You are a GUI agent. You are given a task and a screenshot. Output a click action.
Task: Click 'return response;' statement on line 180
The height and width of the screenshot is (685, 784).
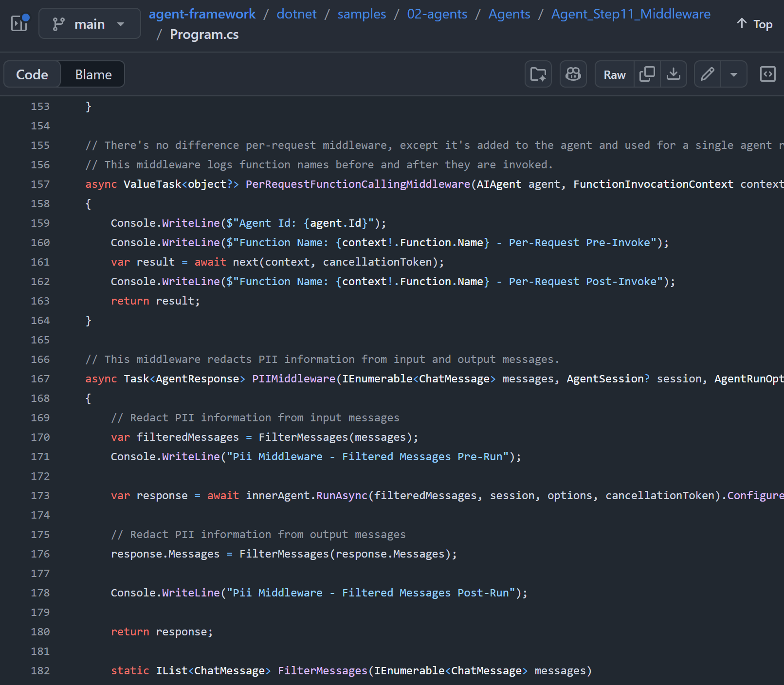tap(162, 631)
